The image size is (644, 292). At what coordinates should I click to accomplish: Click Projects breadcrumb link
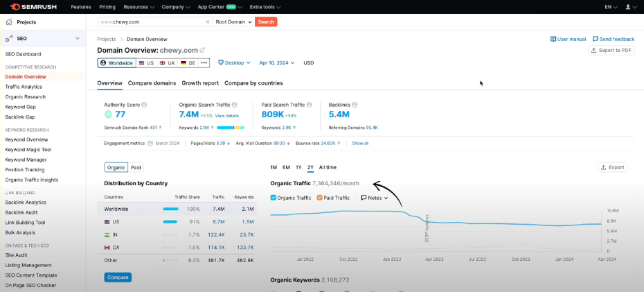107,39
